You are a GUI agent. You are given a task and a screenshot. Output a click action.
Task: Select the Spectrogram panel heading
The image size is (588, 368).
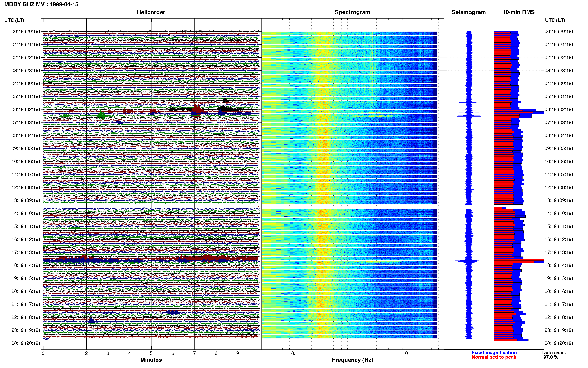(352, 12)
